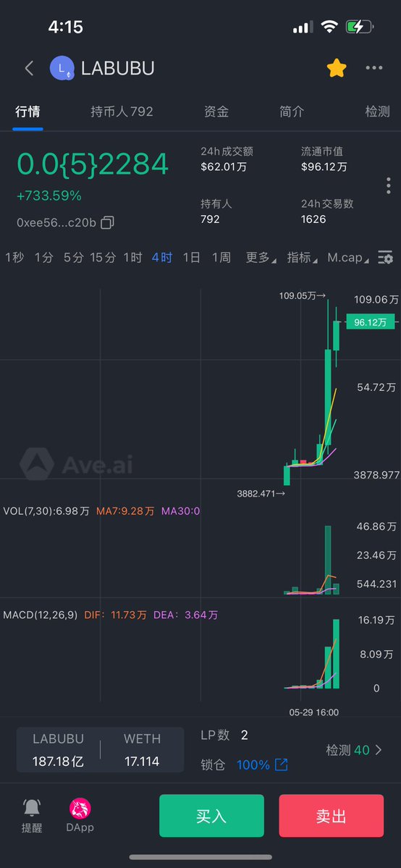Open the 提醒 bell alert icon
This screenshot has width=401, height=868.
(x=32, y=808)
